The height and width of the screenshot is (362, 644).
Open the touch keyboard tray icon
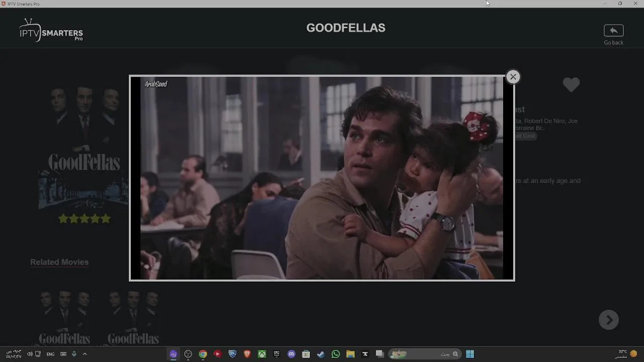63,354
